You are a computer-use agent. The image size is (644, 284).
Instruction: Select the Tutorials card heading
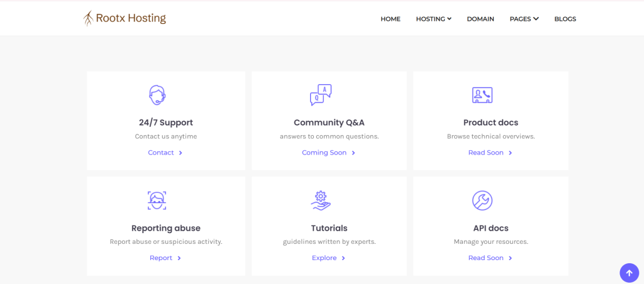pyautogui.click(x=329, y=228)
